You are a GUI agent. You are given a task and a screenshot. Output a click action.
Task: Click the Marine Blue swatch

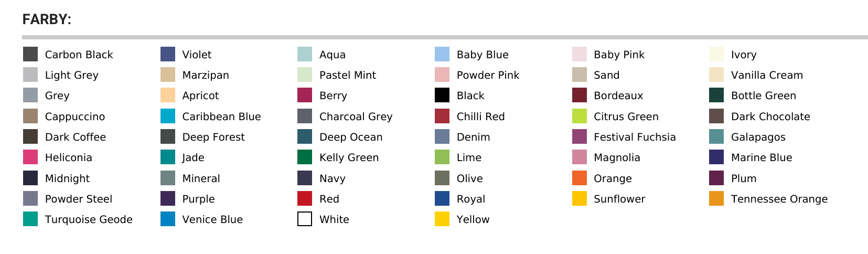click(x=716, y=157)
